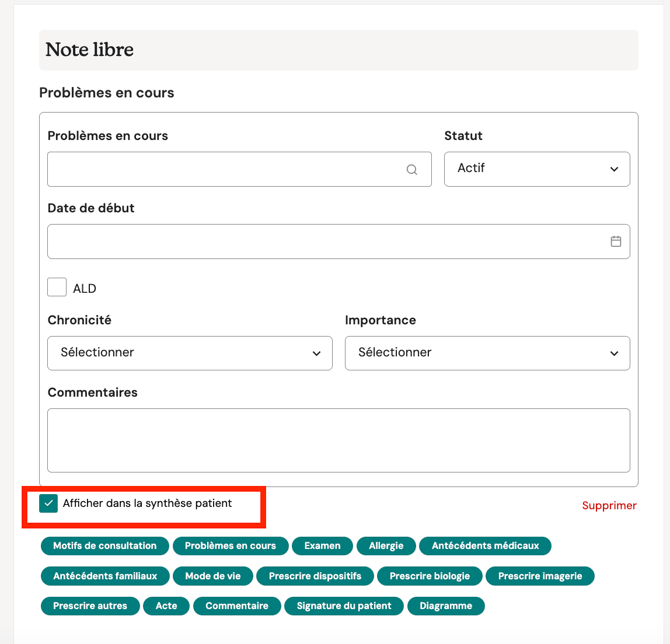670x644 pixels.
Task: Click the Supprimer link
Action: 609,506
